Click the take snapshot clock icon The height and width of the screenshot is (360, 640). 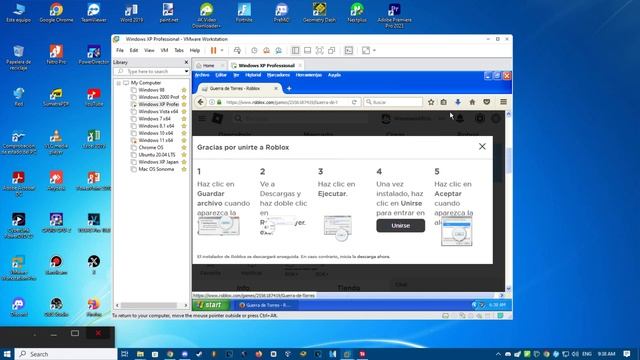pyautogui.click(x=254, y=50)
